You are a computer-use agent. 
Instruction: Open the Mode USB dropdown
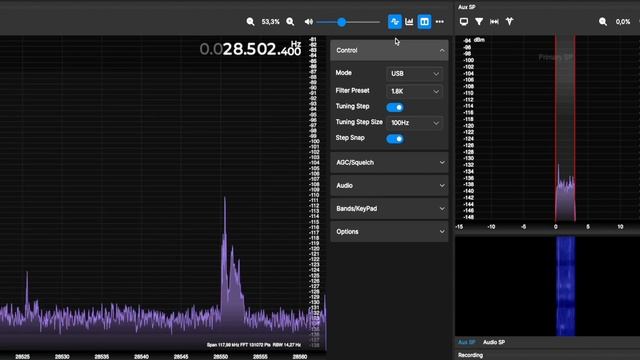(414, 73)
